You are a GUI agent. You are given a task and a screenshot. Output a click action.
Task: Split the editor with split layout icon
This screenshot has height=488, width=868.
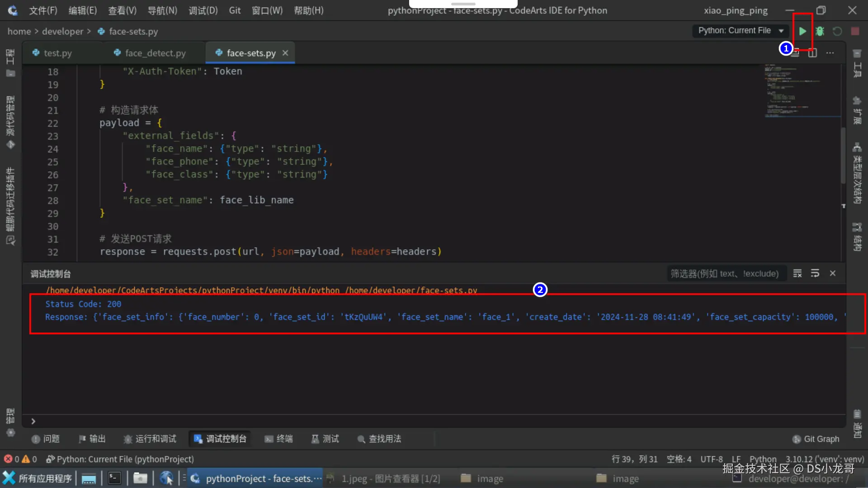[x=812, y=53]
